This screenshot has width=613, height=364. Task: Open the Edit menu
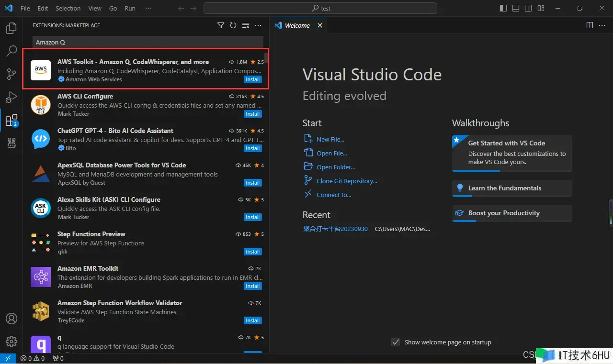click(43, 8)
